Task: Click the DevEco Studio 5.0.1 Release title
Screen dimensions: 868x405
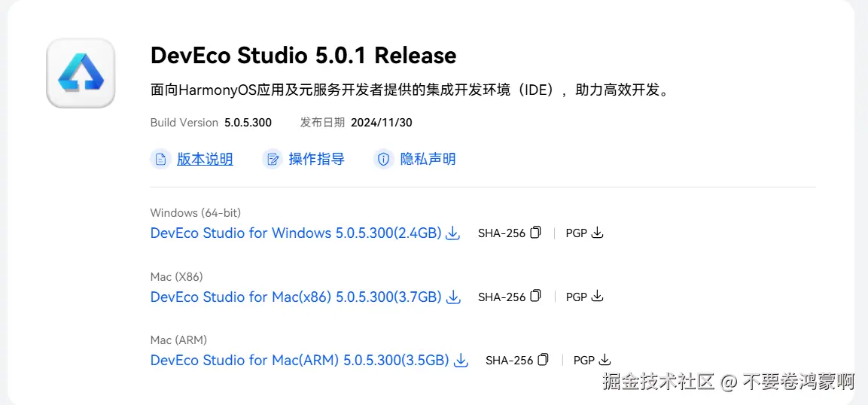Action: (x=303, y=56)
